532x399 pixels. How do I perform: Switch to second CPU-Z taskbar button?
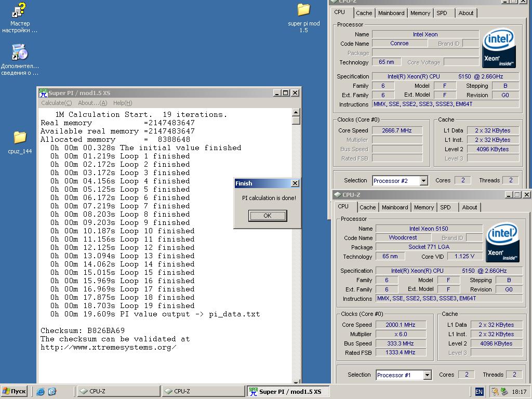pos(203,391)
